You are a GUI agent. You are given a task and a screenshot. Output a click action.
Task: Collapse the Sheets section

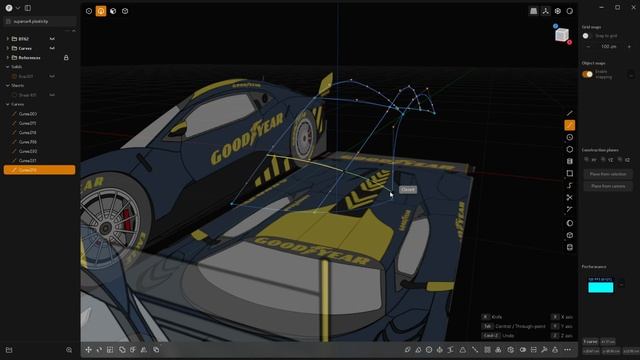8,86
